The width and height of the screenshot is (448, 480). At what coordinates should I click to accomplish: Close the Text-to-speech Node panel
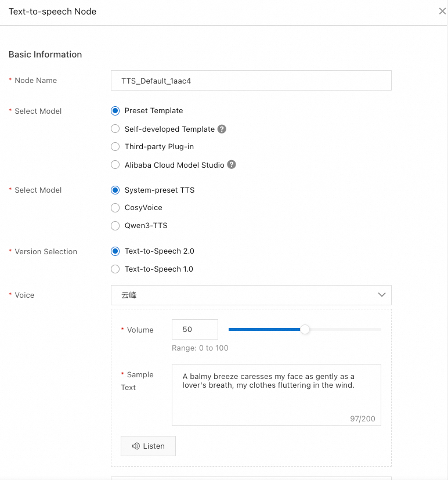pyautogui.click(x=442, y=12)
